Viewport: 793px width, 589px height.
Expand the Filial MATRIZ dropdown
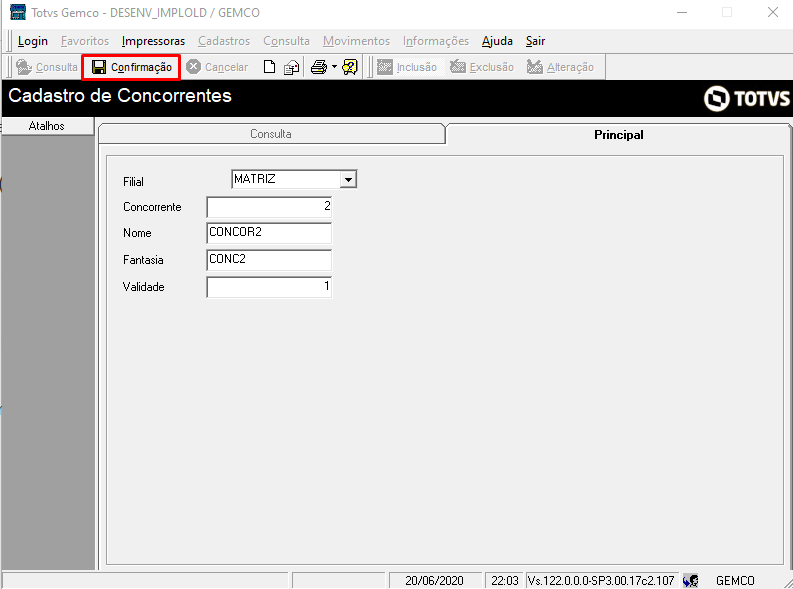[x=348, y=179]
